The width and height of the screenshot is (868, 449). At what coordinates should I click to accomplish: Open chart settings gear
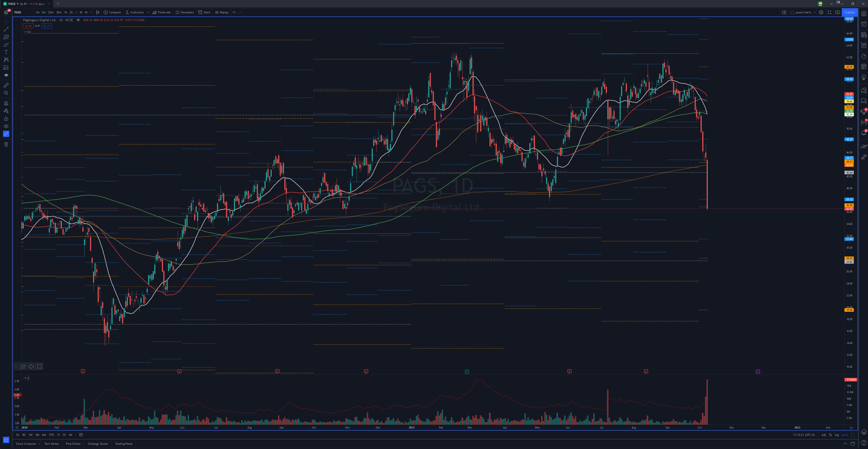pos(821,12)
